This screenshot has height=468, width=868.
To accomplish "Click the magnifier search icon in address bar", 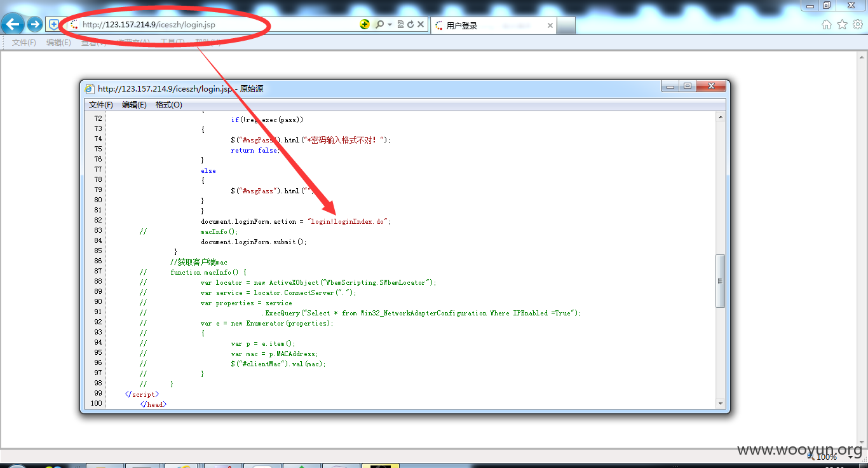I will tap(379, 24).
